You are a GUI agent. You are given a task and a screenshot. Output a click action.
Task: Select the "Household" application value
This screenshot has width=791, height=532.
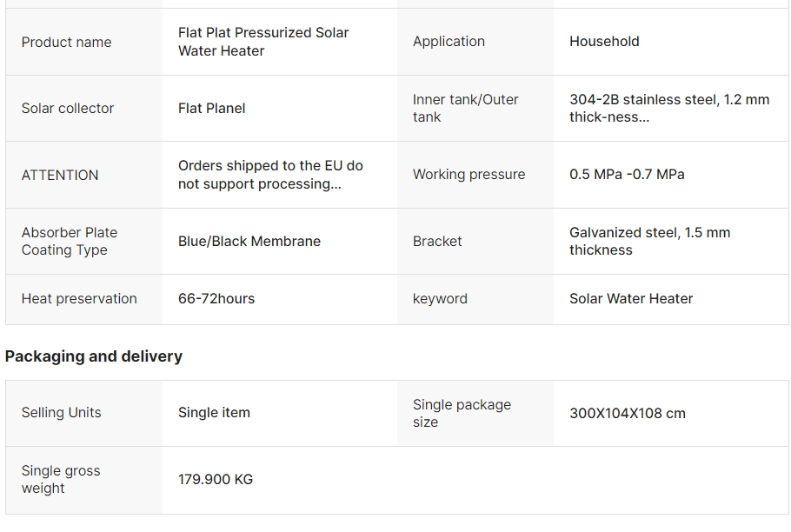(604, 41)
